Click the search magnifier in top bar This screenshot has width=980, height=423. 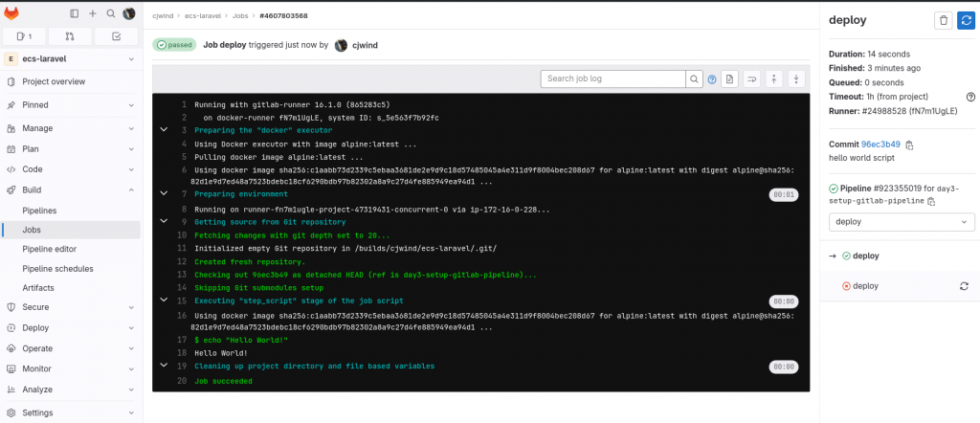tap(111, 13)
